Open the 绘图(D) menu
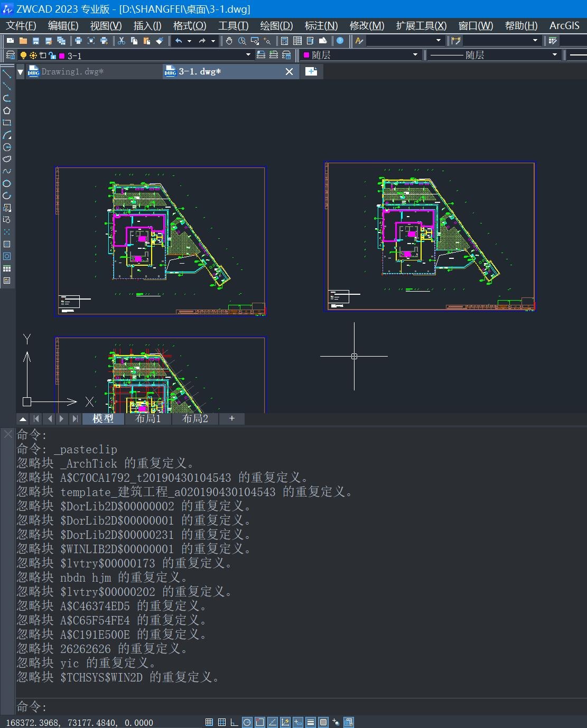 pyautogui.click(x=276, y=26)
